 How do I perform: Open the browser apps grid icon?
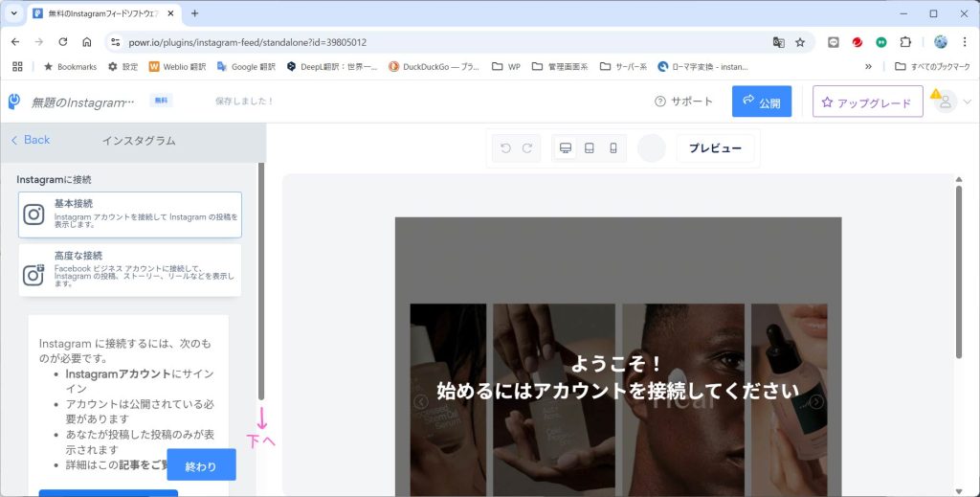pyautogui.click(x=17, y=66)
